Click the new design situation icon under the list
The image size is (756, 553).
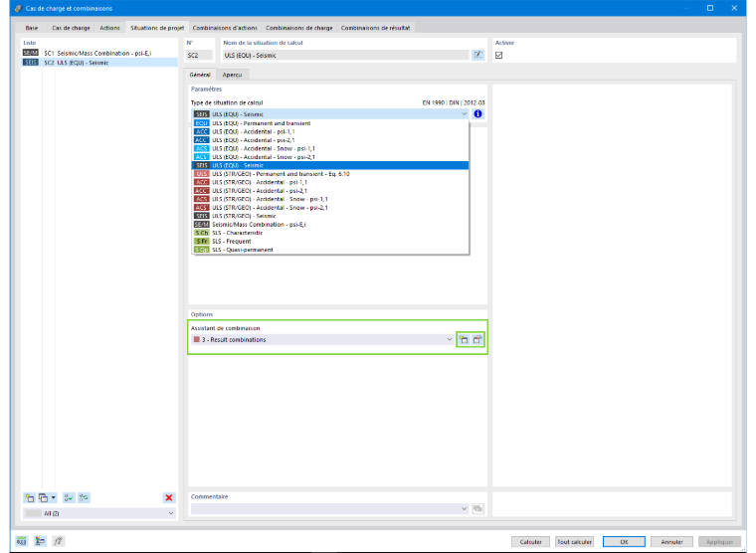point(30,497)
